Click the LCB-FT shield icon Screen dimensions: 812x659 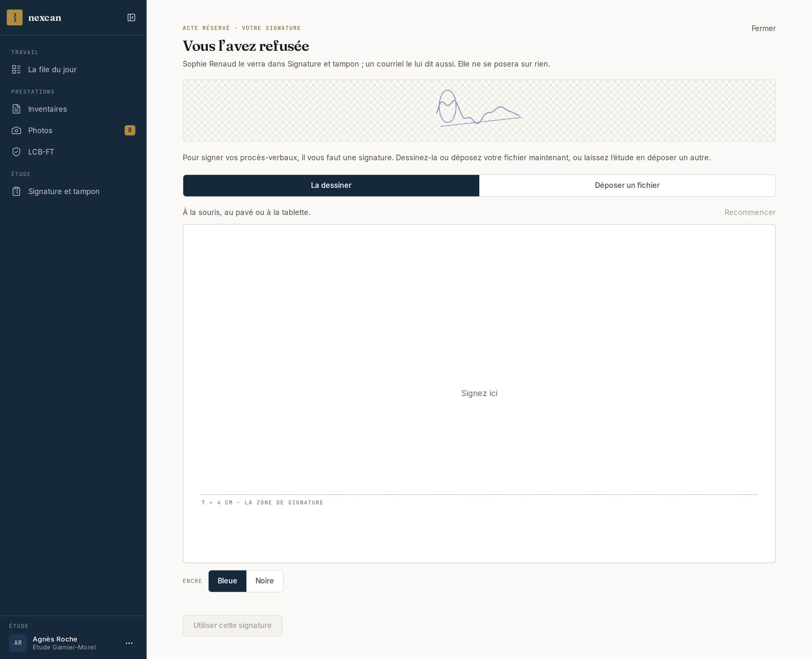tap(16, 152)
